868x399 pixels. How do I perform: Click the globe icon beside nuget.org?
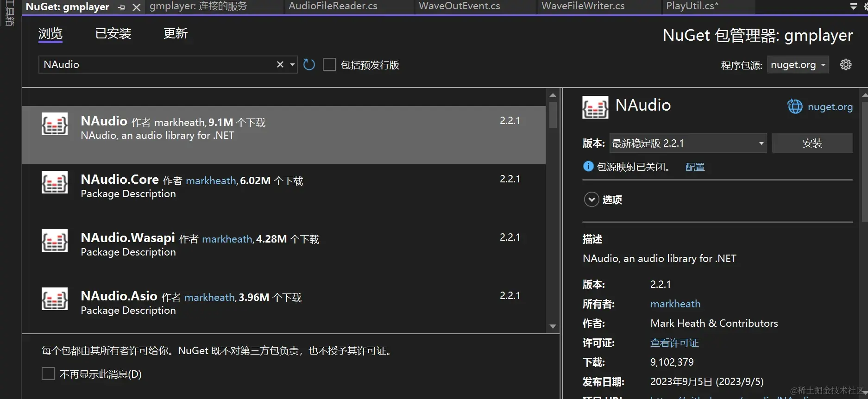pyautogui.click(x=795, y=106)
